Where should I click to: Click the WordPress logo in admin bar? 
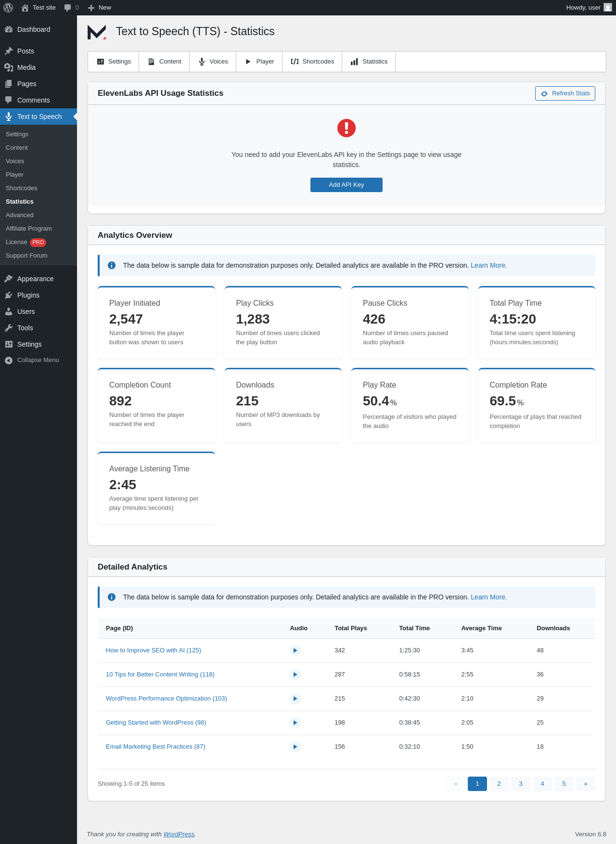8,8
